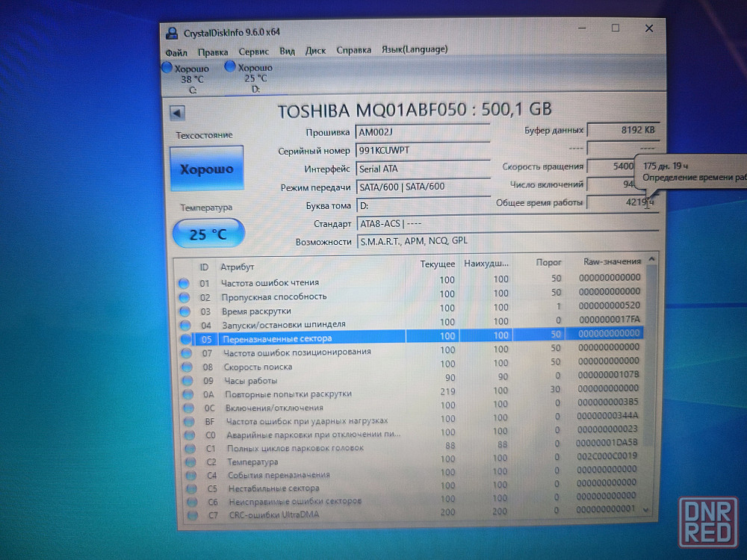Click the Интерфейс field Serial ATA
The image size is (747, 560).
(423, 169)
